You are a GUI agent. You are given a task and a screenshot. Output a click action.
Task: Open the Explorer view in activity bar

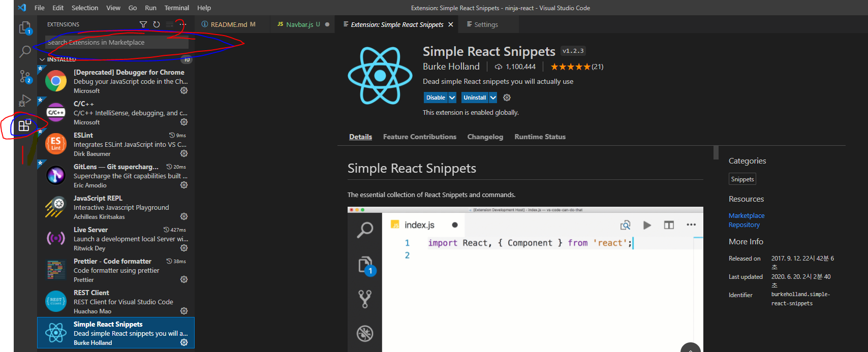[x=25, y=27]
